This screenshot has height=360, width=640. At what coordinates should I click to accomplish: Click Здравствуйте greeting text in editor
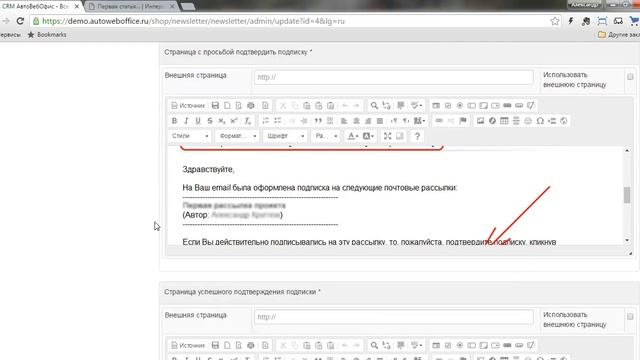pyautogui.click(x=208, y=169)
